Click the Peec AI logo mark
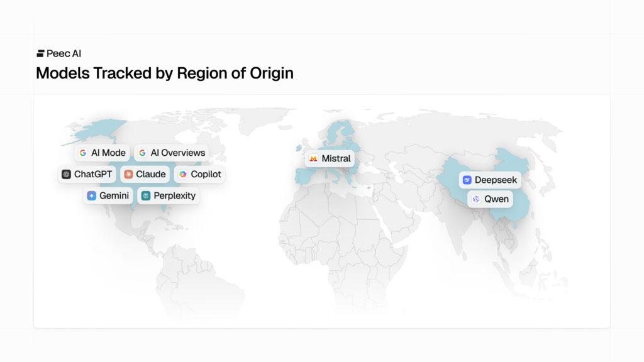 pyautogui.click(x=40, y=53)
